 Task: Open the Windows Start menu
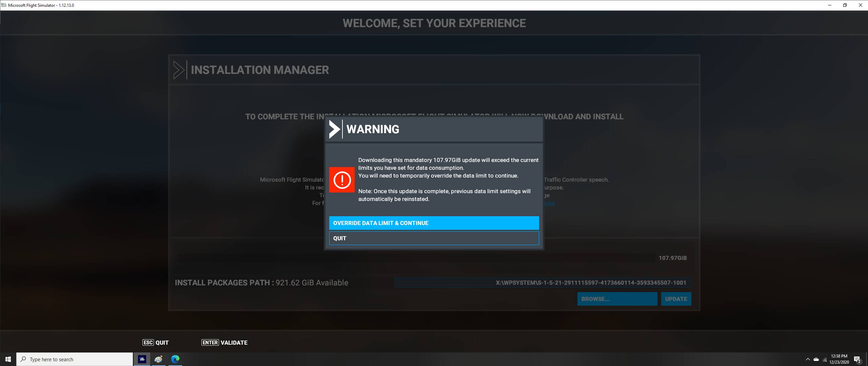(x=8, y=359)
